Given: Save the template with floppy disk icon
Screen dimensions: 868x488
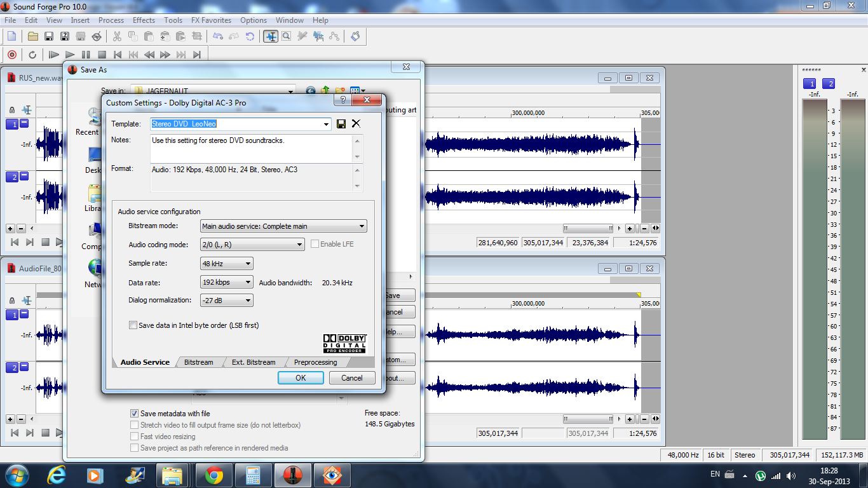Looking at the screenshot, I should [341, 124].
